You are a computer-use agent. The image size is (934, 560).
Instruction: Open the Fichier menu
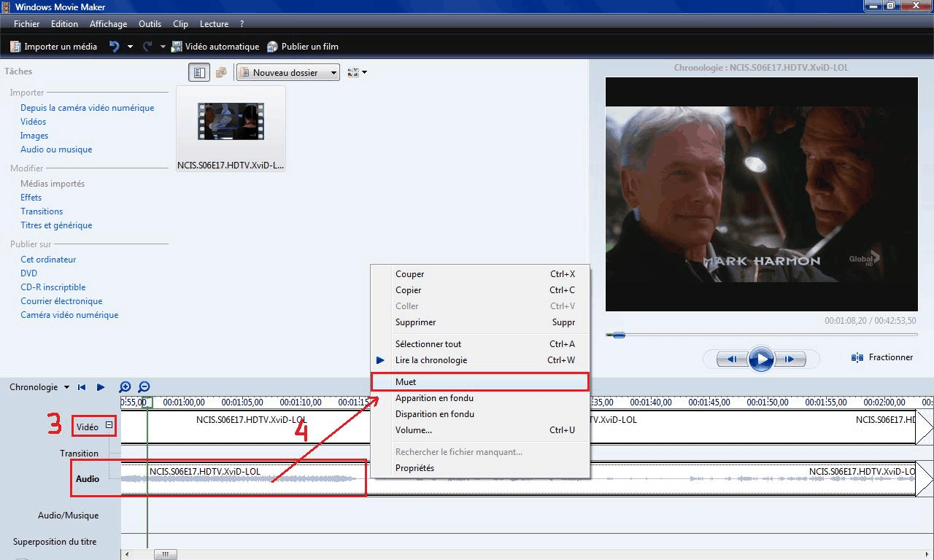coord(27,24)
